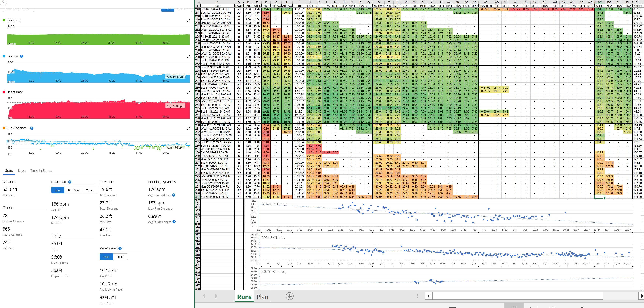Screen dimensions: 644x308
Task: Click the horizontal scrollbar left arrow
Action: [x=428, y=296]
